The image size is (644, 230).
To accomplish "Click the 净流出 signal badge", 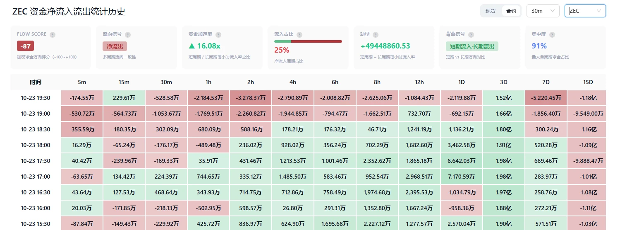I will tap(115, 46).
